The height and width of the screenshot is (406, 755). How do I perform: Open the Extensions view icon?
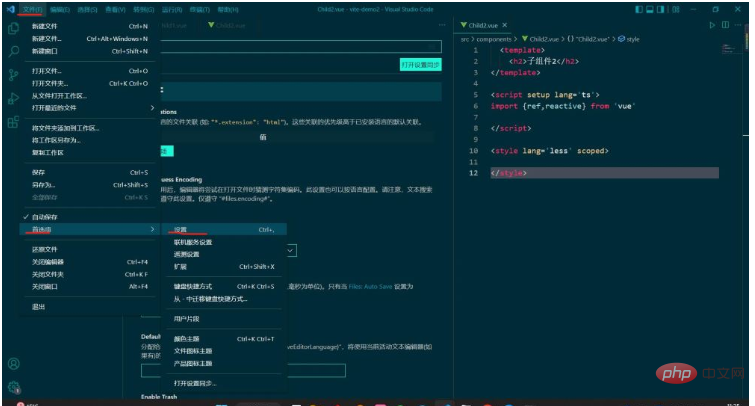[x=13, y=122]
